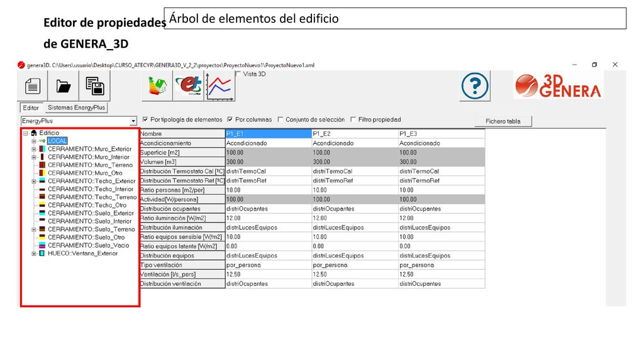Click the Muro_Interior tree node icon
Image resolution: width=644 pixels, height=362 pixels.
[x=42, y=156]
